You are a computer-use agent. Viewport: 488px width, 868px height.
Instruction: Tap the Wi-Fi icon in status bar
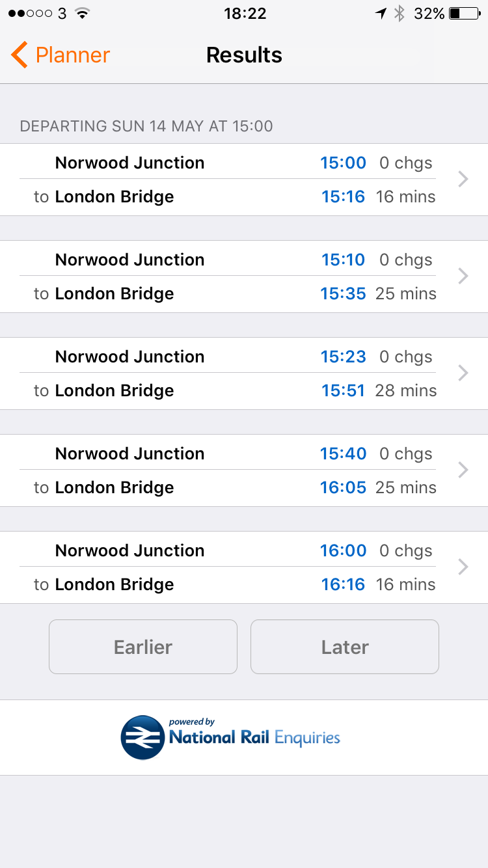(x=82, y=14)
